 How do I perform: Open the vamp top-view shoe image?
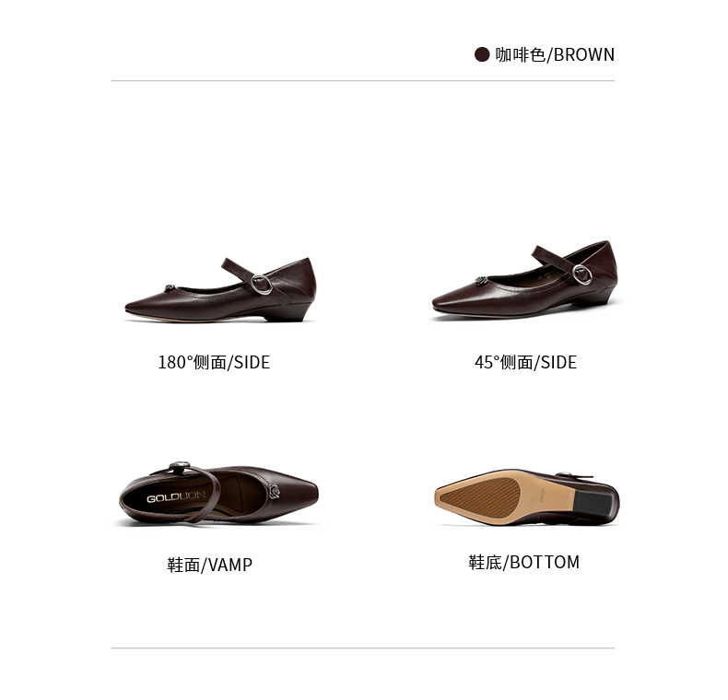pos(218,493)
